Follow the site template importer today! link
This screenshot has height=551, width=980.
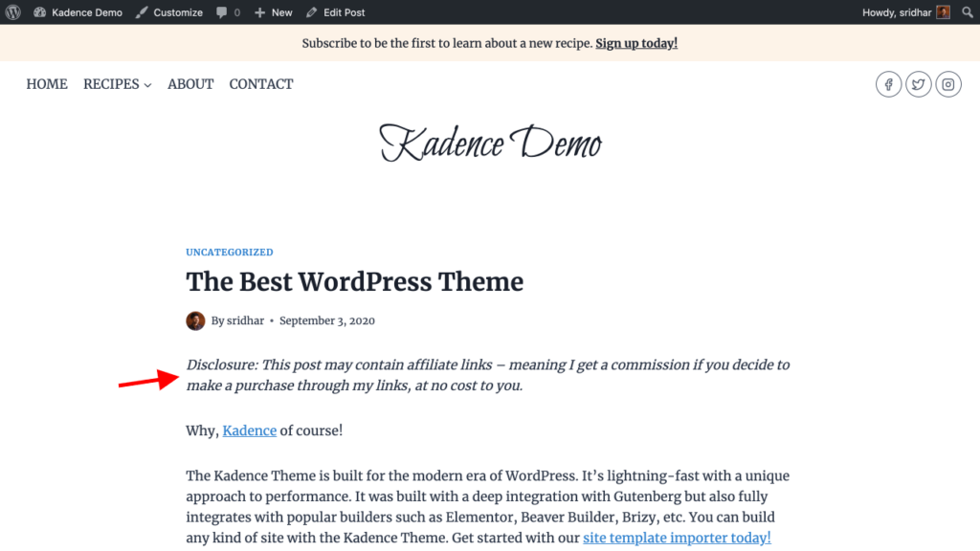click(677, 538)
